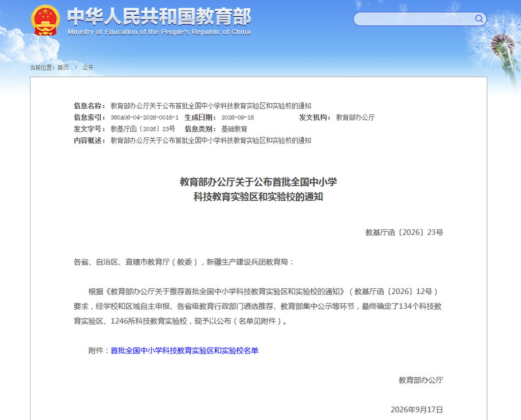Select issuing agency value 教育部办公厅
Image resolution: width=521 pixels, height=420 pixels.
pyautogui.click(x=355, y=117)
